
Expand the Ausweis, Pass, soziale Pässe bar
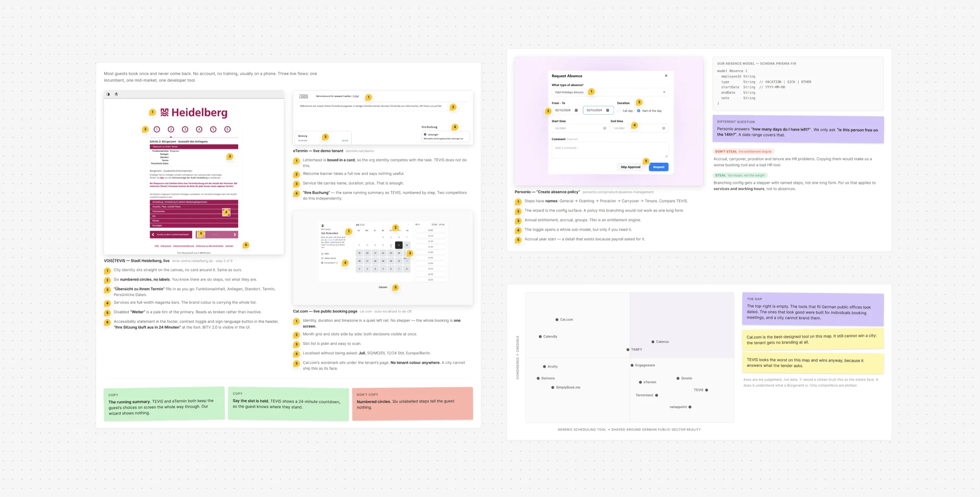194,207
